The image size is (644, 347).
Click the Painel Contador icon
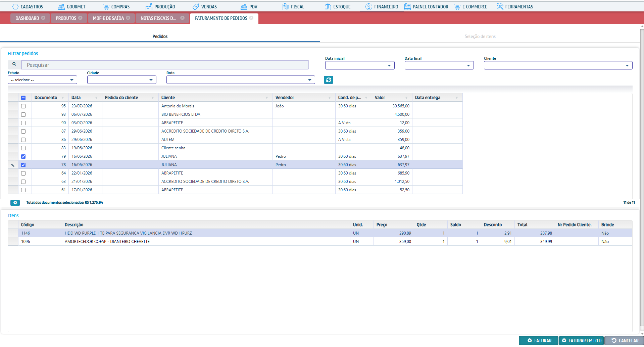pos(407,7)
